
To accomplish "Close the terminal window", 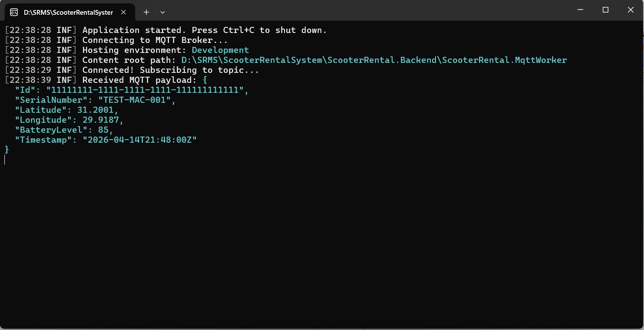I will tap(631, 10).
